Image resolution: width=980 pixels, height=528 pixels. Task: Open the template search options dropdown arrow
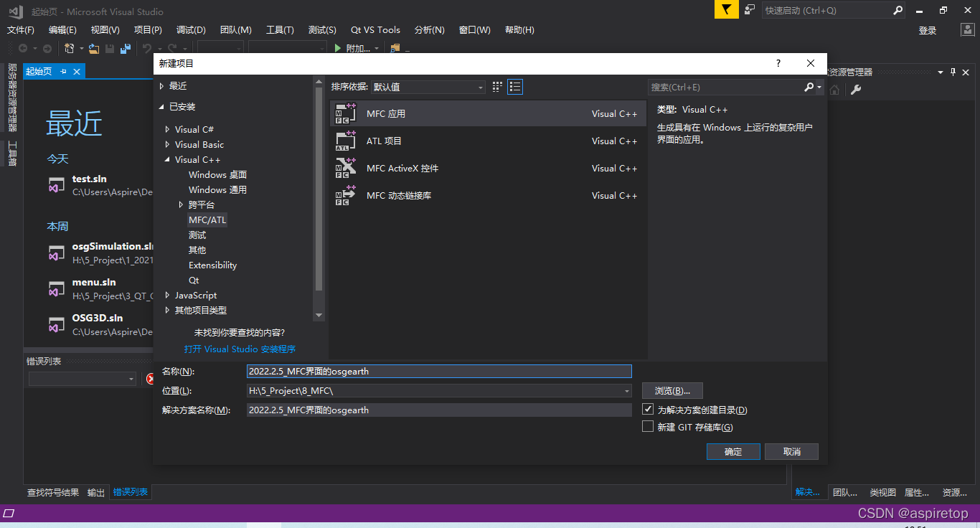point(819,88)
